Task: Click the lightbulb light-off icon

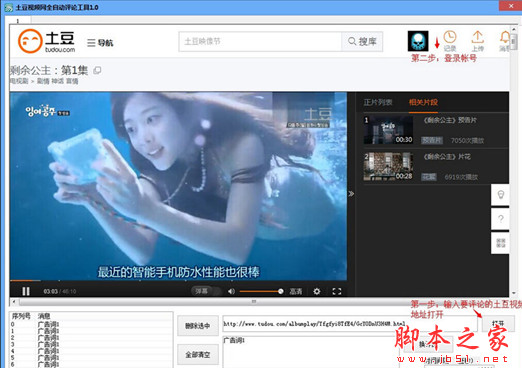Action: click(500, 195)
